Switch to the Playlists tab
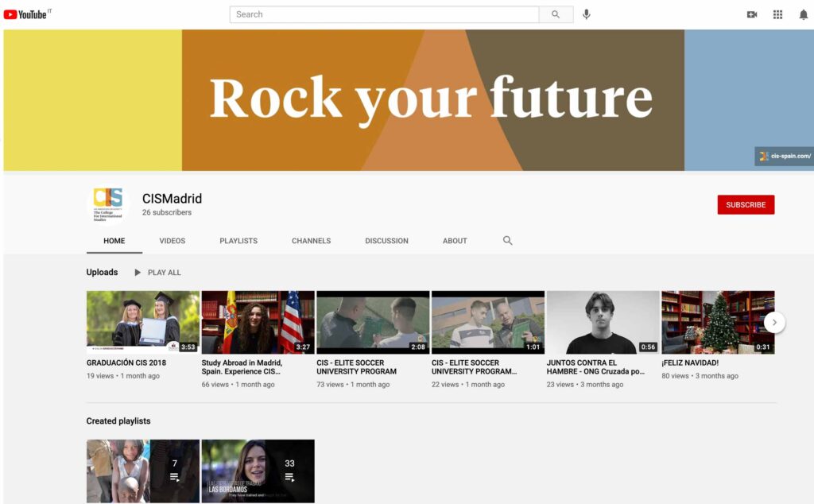The height and width of the screenshot is (504, 814). (x=238, y=241)
